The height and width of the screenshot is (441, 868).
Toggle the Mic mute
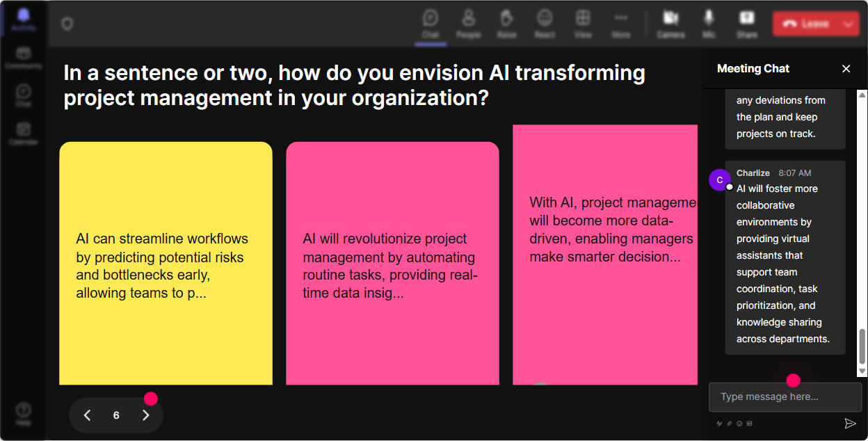(709, 23)
